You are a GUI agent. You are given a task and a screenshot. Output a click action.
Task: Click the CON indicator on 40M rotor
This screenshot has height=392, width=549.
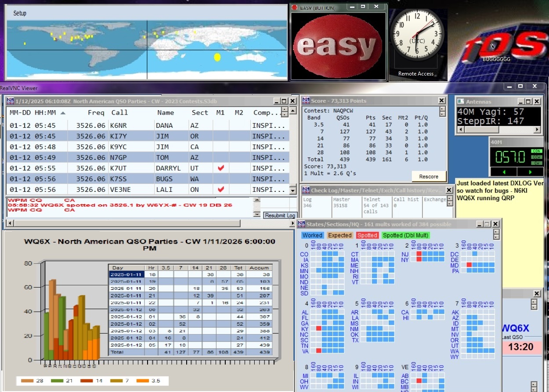pyautogui.click(x=536, y=151)
